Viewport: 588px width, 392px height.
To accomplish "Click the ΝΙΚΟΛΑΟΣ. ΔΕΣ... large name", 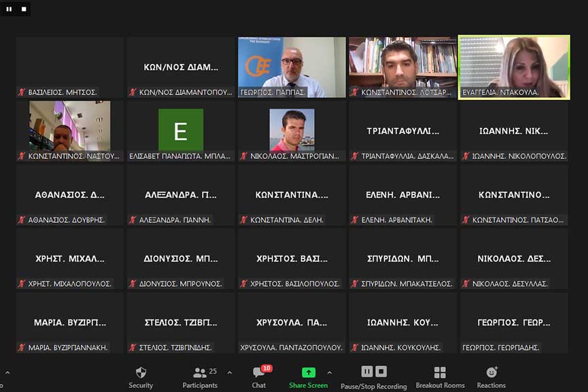I will click(514, 259).
